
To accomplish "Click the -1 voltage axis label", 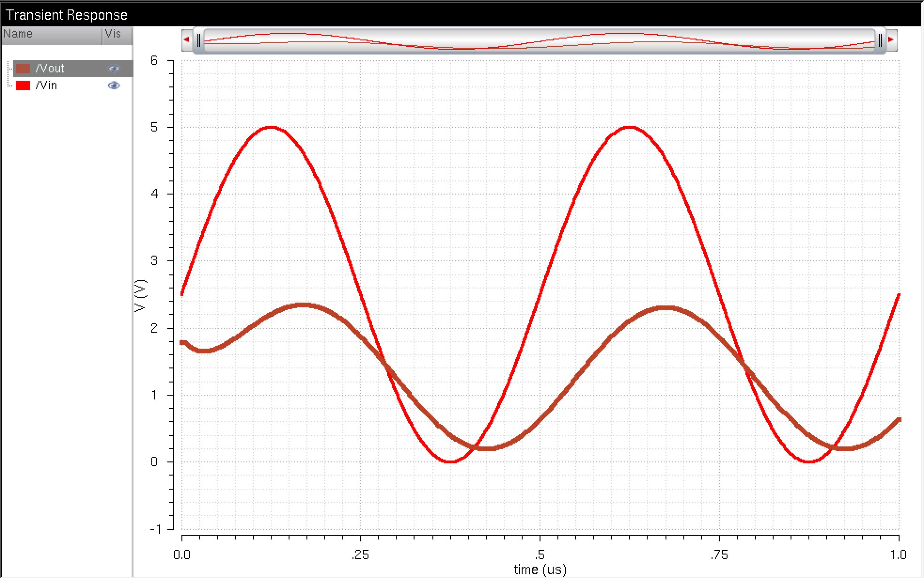I will point(155,529).
